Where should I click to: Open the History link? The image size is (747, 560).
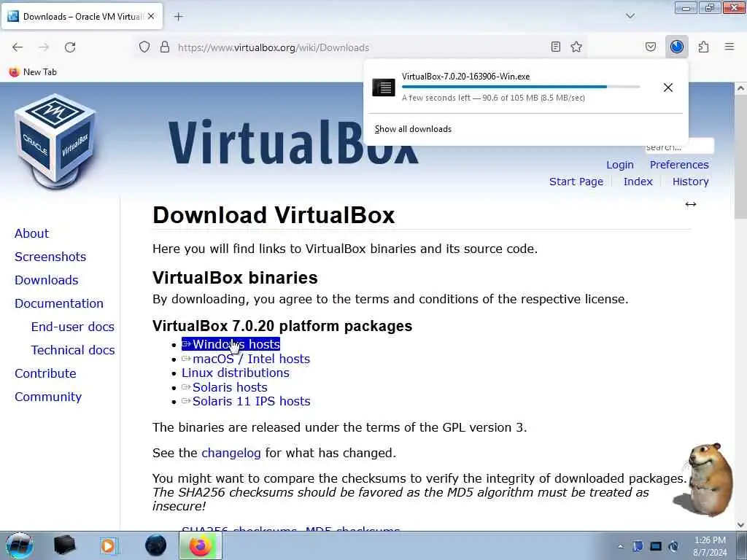click(690, 182)
